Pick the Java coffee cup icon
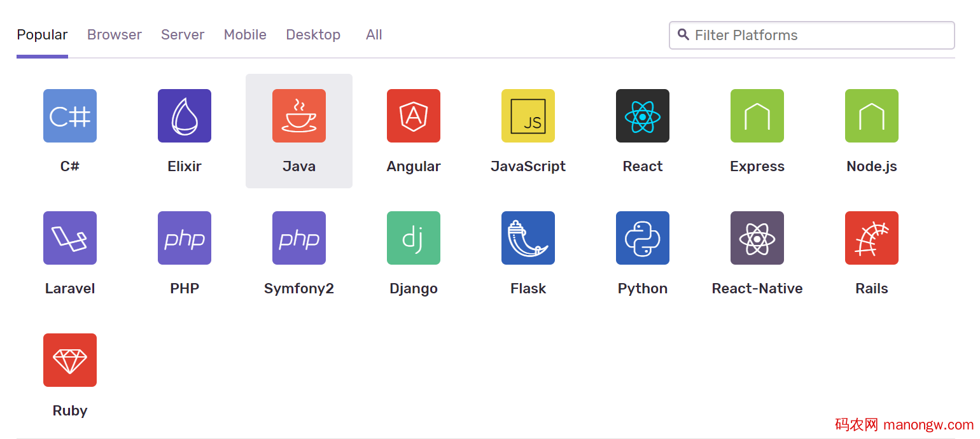Viewport: 980px width, 439px height. pos(299,116)
